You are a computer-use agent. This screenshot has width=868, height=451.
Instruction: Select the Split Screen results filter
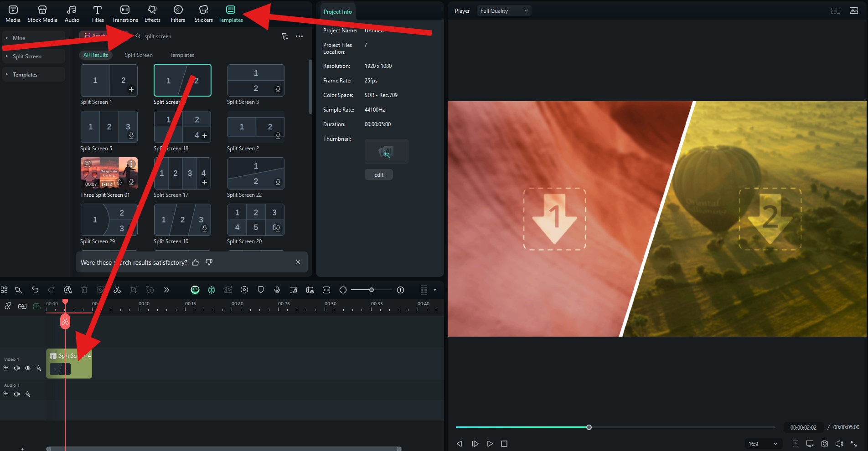(139, 55)
